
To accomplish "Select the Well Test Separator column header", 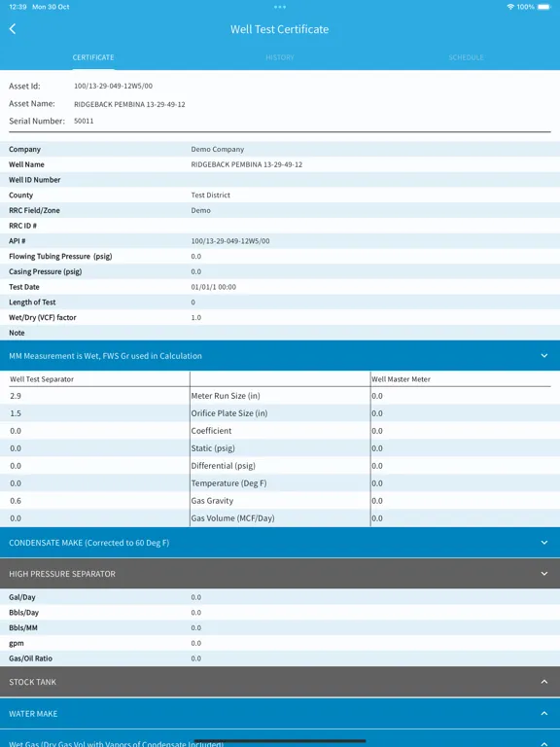I will coord(42,379).
